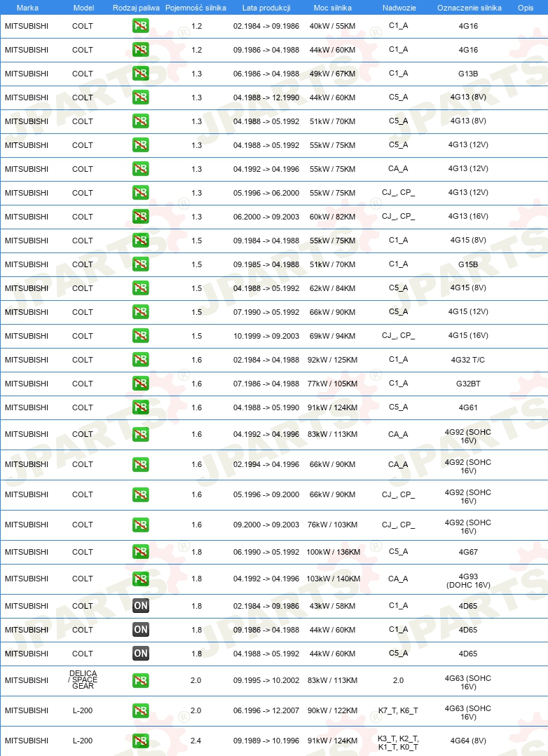The image size is (548, 756).
Task: Select the petrol icon for the 60kW / 82KM row
Action: pyautogui.click(x=141, y=217)
